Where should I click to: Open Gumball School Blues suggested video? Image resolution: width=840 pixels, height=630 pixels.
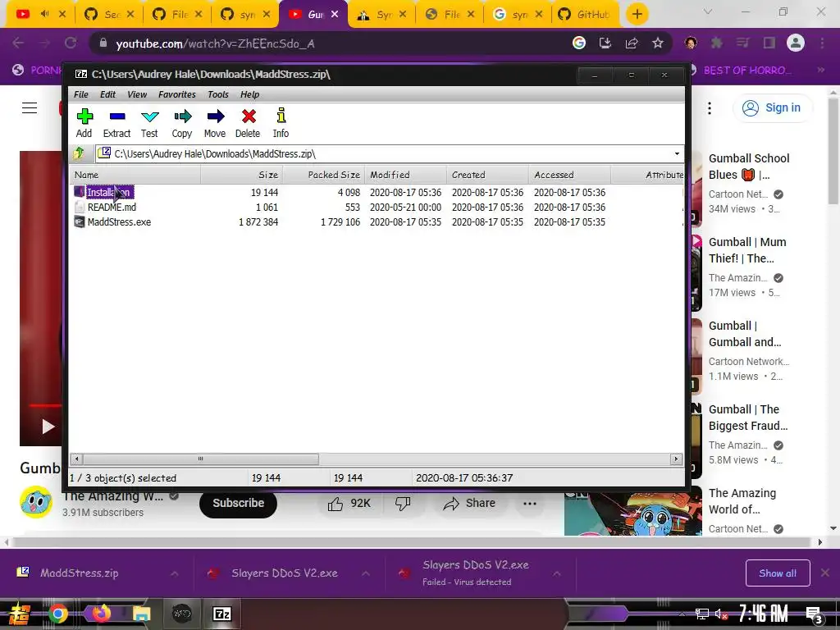[749, 166]
